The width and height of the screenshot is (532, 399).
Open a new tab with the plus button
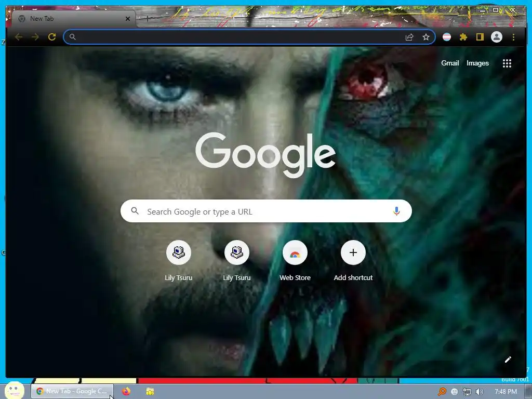[x=148, y=19]
